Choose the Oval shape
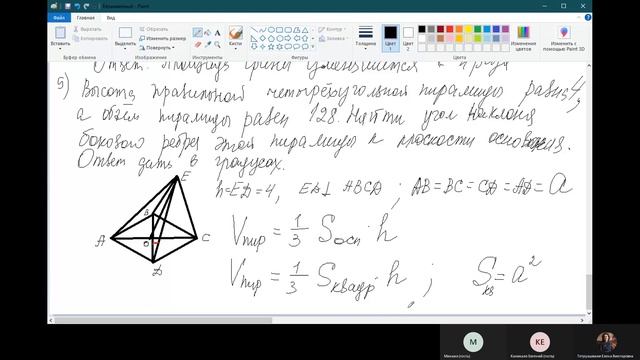The width and height of the screenshot is (640, 360). [271, 30]
